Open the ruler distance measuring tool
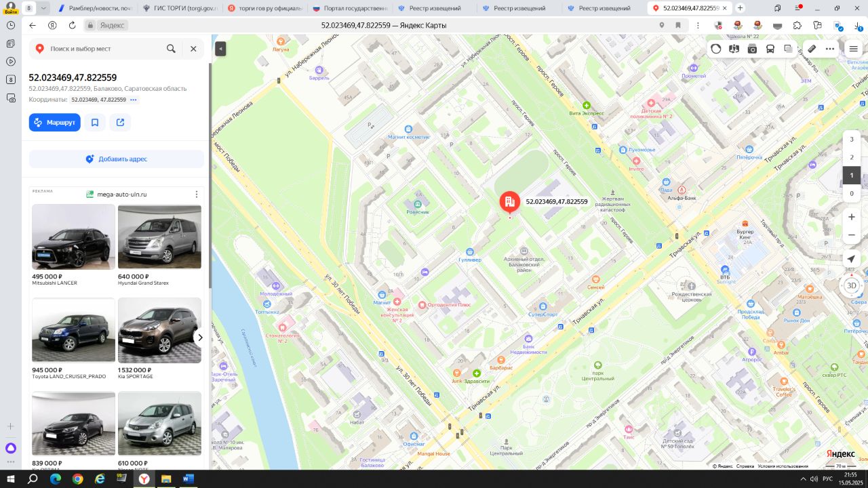 (811, 49)
